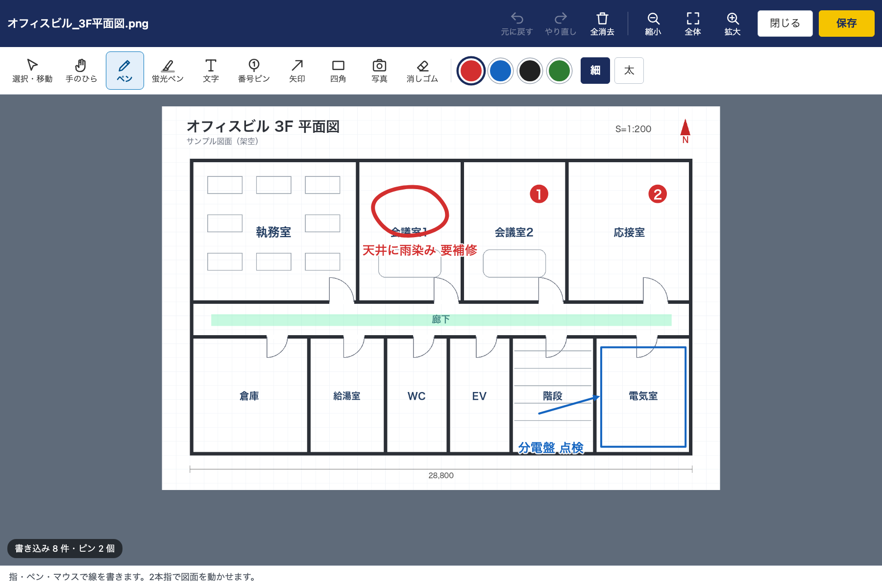
Task: Click the 廊下 corridor label
Action: click(x=441, y=319)
